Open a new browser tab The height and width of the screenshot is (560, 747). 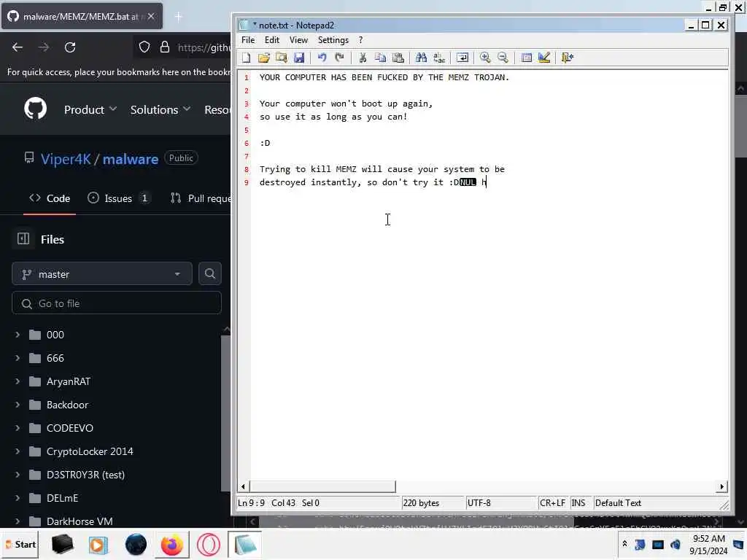coord(179,17)
